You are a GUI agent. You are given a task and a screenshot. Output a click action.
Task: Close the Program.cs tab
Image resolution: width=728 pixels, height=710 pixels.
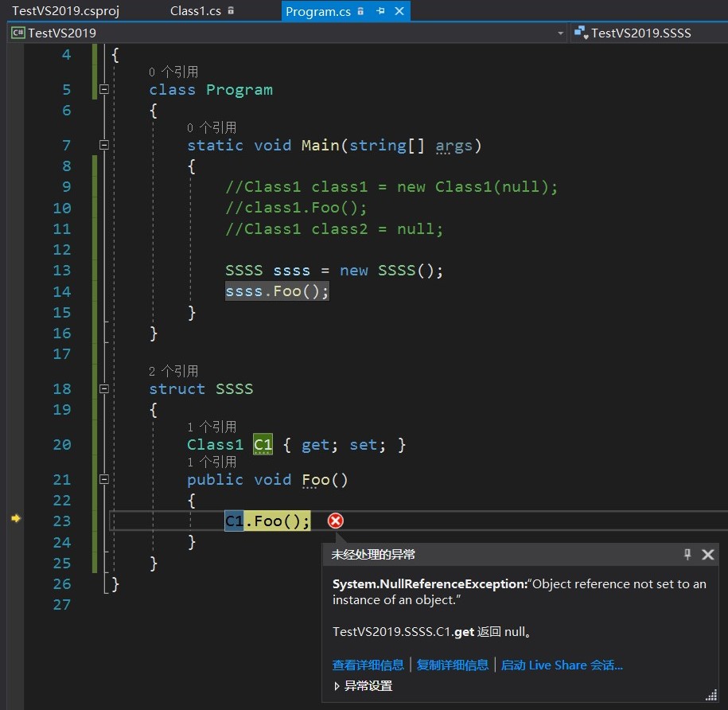coord(399,11)
